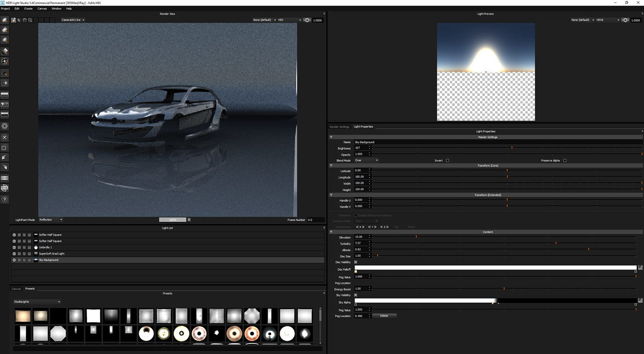
Task: Open the gear settings icon in the Render View header
Action: click(x=307, y=20)
